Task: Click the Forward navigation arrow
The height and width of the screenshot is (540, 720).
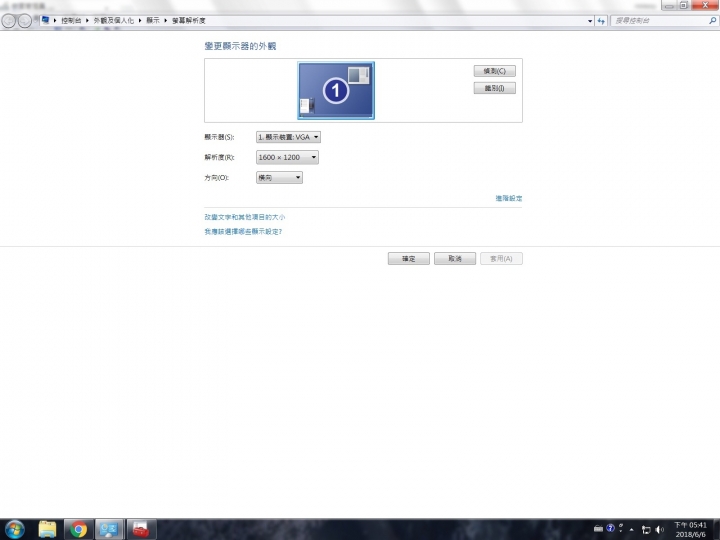Action: (x=24, y=21)
